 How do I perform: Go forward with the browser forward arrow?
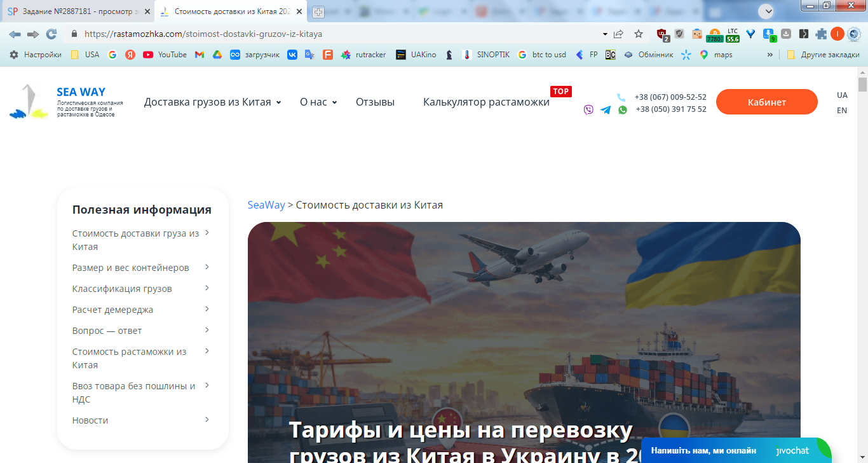click(x=33, y=34)
